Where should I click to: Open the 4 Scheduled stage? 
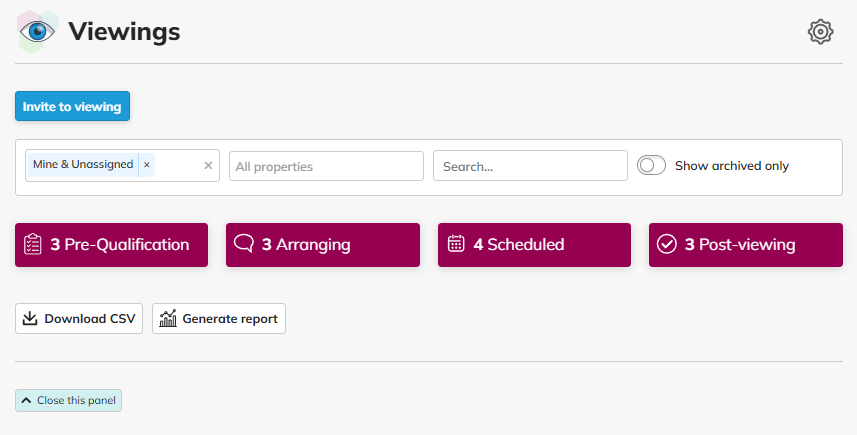[x=534, y=244]
